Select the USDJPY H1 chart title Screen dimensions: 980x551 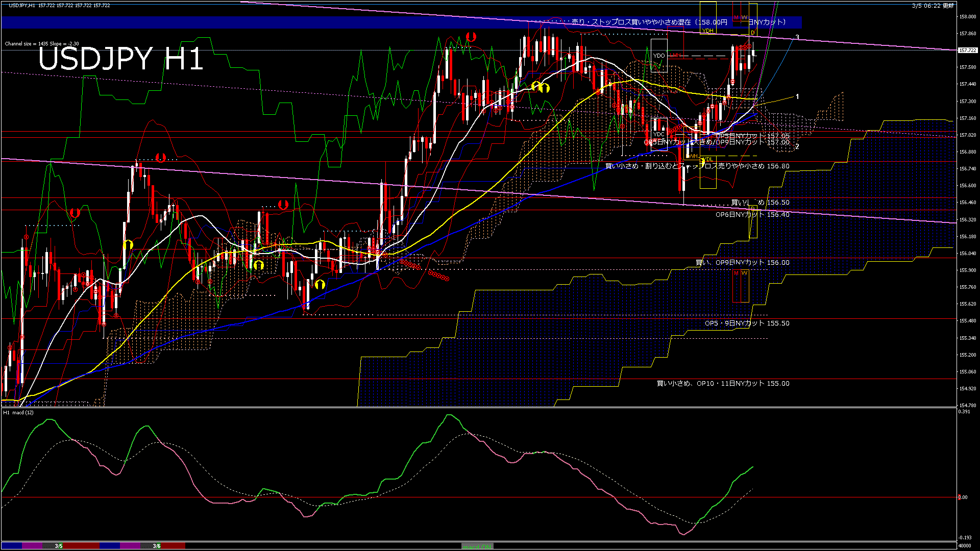pos(120,59)
